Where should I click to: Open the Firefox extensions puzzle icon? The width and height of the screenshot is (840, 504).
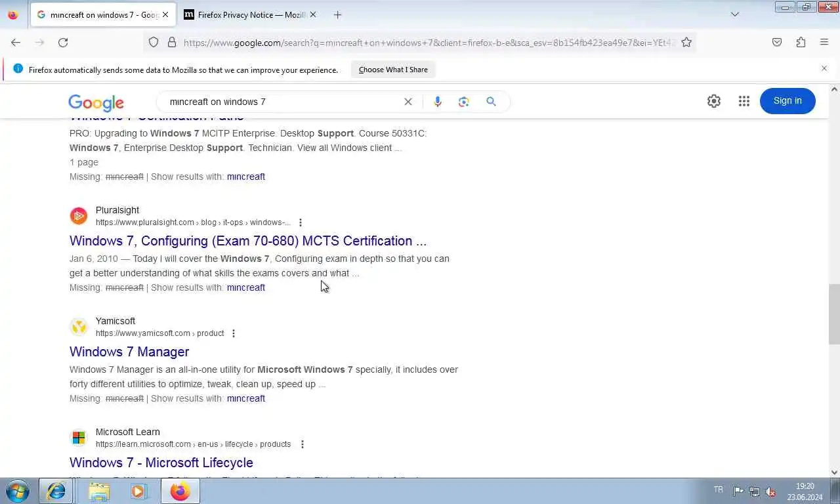click(801, 42)
